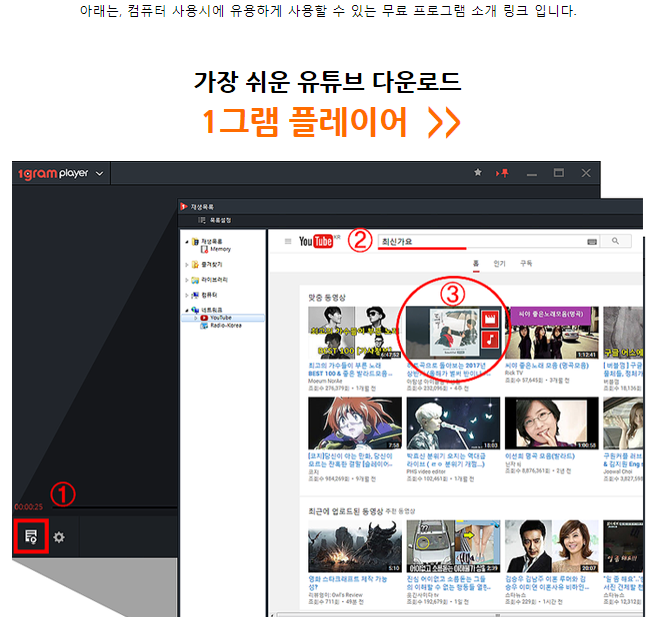The width and height of the screenshot is (671, 635).
Task: Click the 이선희 명곡 모음(발라드) title link
Action: pyautogui.click(x=540, y=457)
